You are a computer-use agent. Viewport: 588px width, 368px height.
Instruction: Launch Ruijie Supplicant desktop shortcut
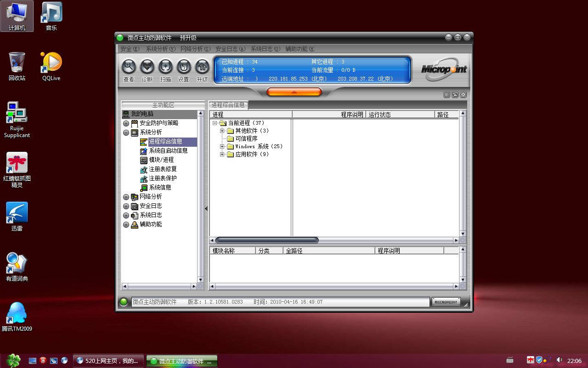click(x=17, y=120)
